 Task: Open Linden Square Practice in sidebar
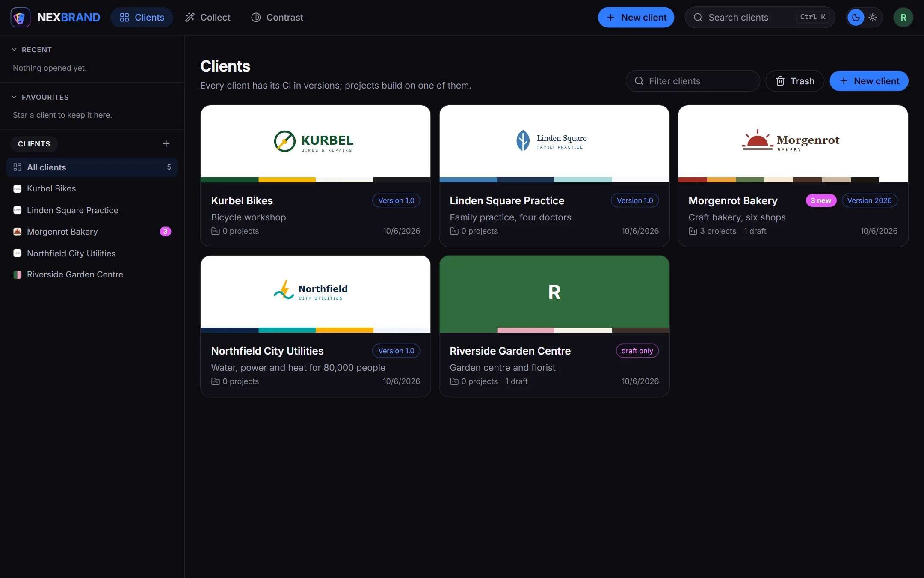point(92,210)
